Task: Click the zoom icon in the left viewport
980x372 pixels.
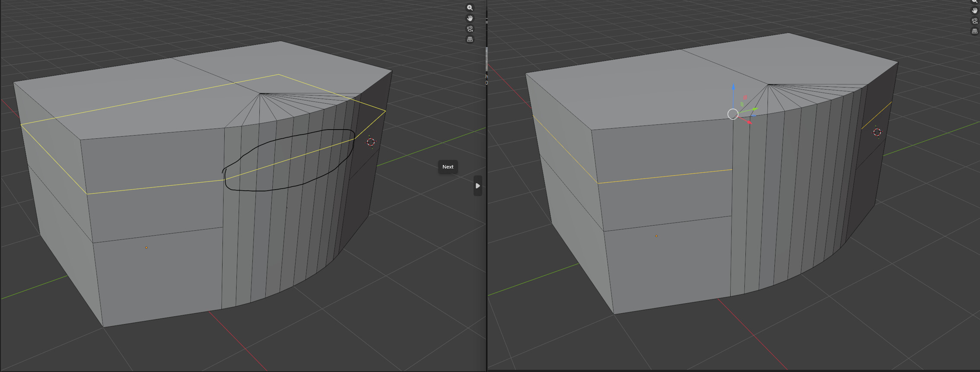Action: pyautogui.click(x=470, y=8)
